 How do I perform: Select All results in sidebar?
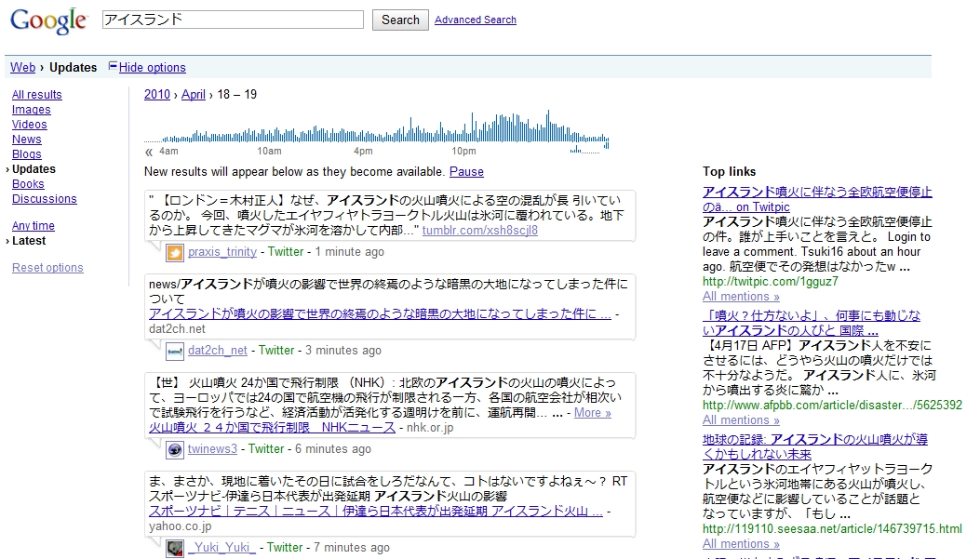[37, 95]
